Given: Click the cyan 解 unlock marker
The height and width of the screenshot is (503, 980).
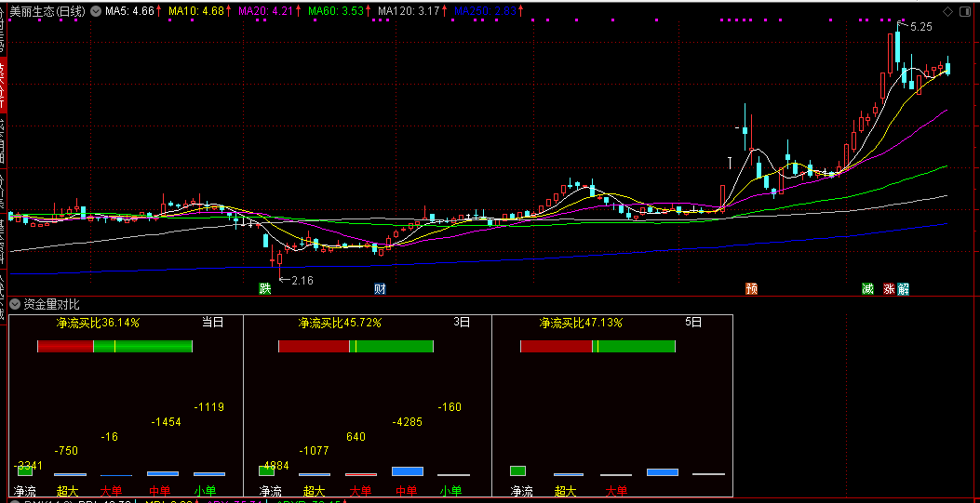Looking at the screenshot, I should [903, 289].
